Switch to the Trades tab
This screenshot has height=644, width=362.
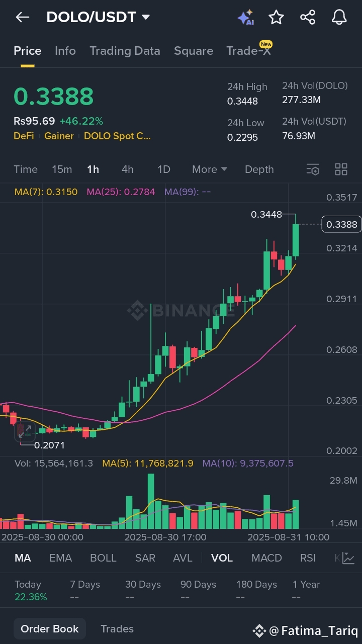(117, 629)
